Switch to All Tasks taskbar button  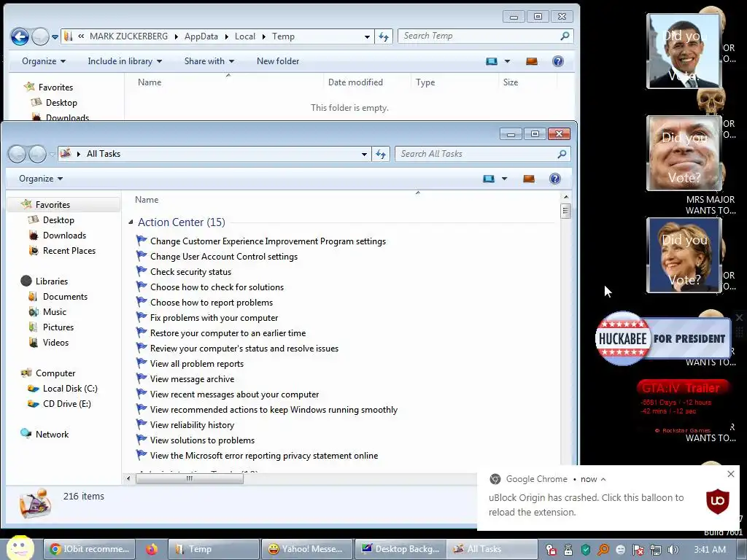click(492, 549)
